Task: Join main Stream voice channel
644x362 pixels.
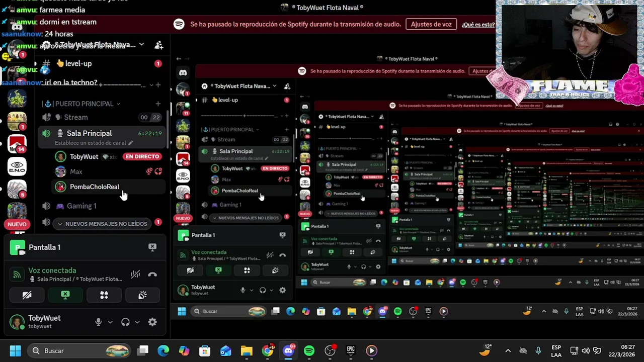Action: pyautogui.click(x=101, y=117)
